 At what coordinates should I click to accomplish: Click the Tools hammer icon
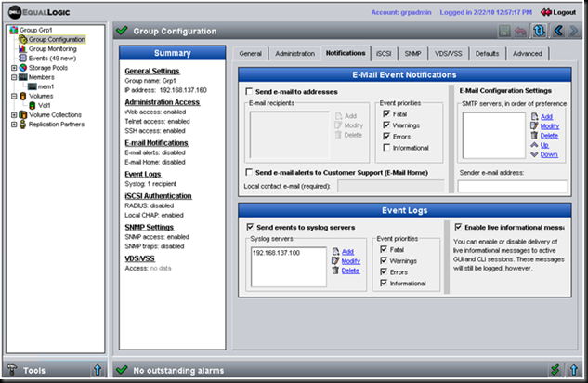point(12,370)
